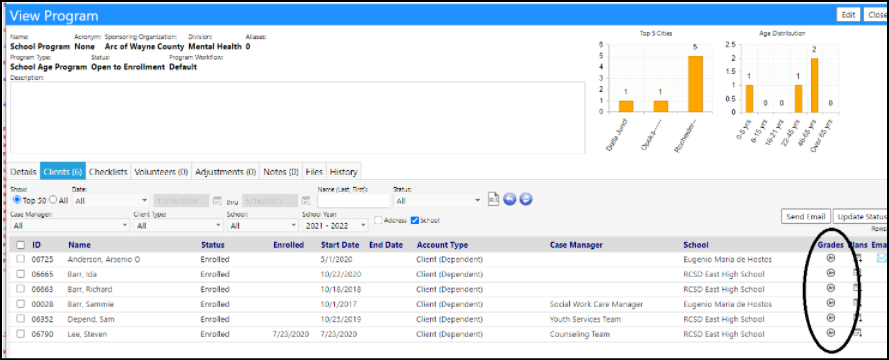Screen dimensions: 889x360
Task: Click the Update Status button
Action: (x=861, y=217)
